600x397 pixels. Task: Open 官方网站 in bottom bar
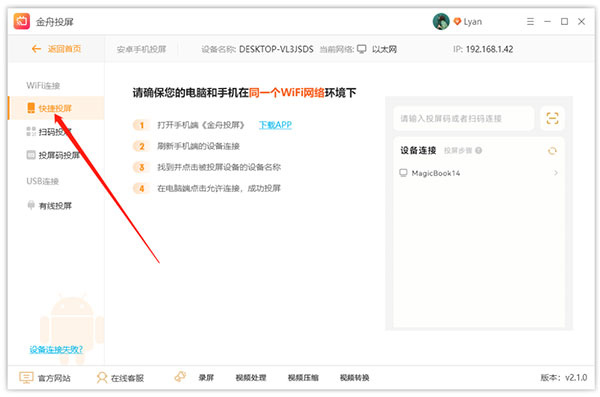coord(45,378)
